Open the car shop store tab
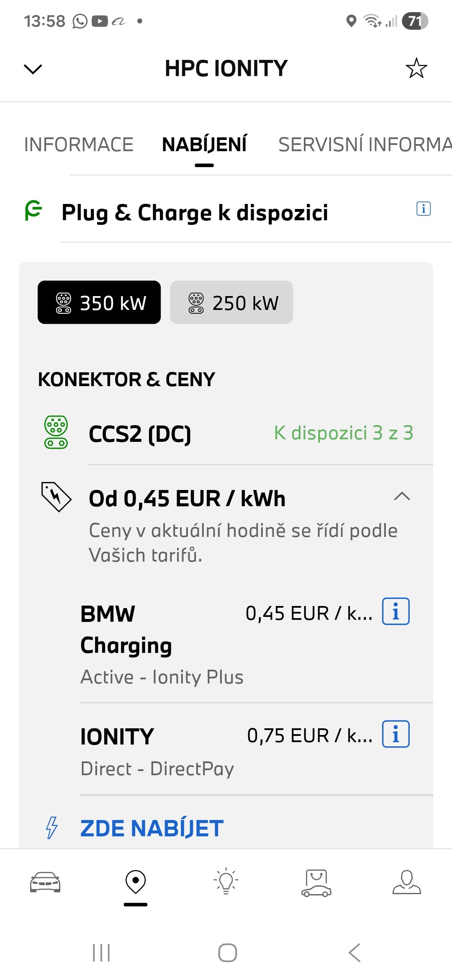452x980 pixels. [316, 882]
